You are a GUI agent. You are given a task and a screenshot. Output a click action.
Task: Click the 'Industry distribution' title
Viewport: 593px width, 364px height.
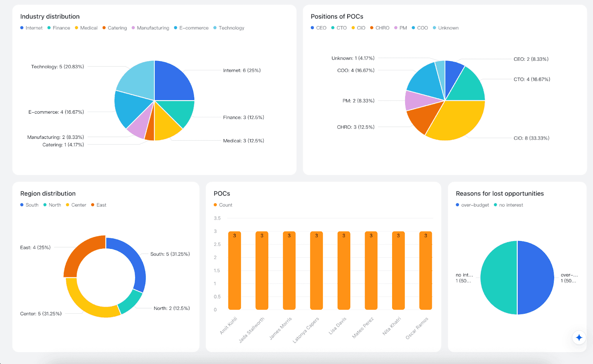50,17
